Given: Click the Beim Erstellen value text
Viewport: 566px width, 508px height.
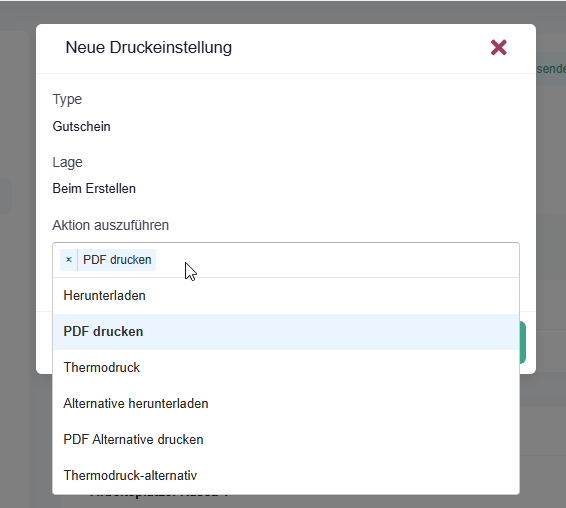Looking at the screenshot, I should (x=94, y=188).
